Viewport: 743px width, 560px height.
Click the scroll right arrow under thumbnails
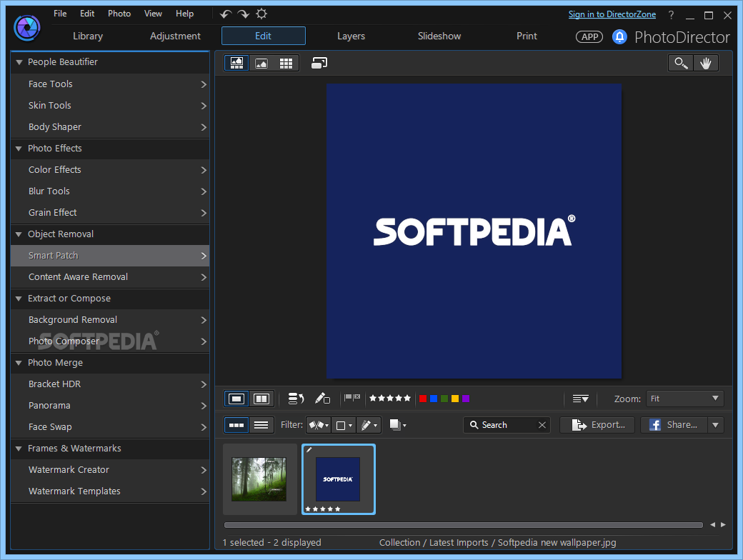(x=723, y=524)
